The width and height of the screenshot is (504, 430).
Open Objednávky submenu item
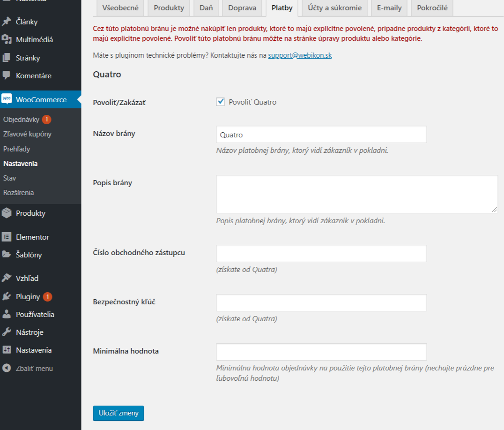22,119
